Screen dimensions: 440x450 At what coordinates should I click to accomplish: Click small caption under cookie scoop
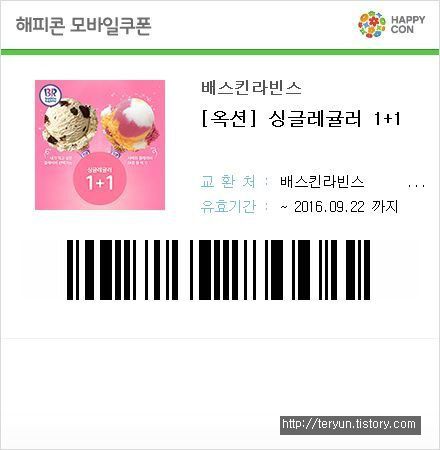[x=58, y=161]
